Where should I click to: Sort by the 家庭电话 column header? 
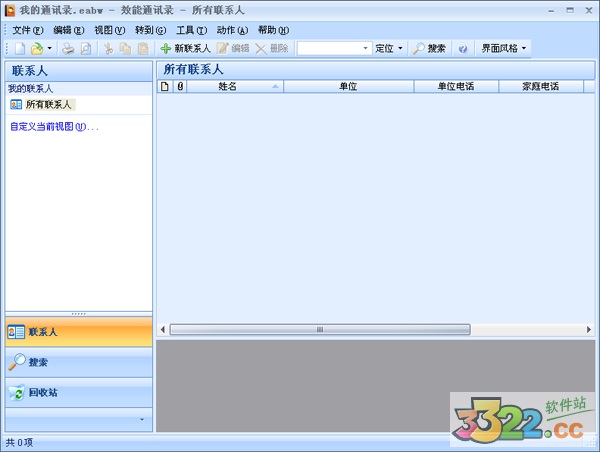pos(541,86)
